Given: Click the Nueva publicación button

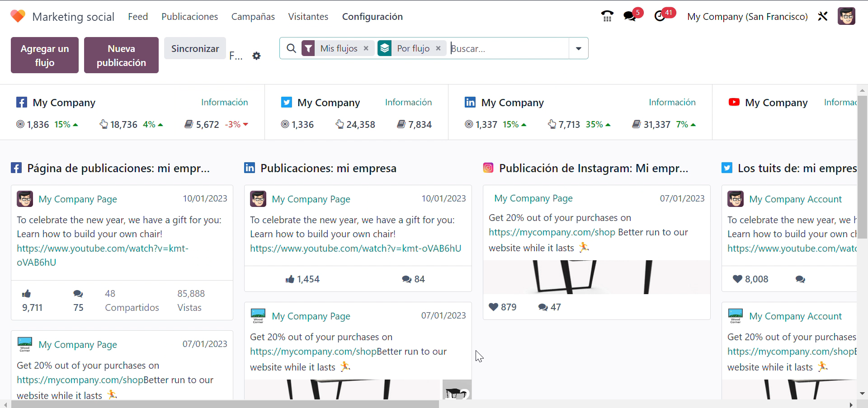Looking at the screenshot, I should point(121,55).
